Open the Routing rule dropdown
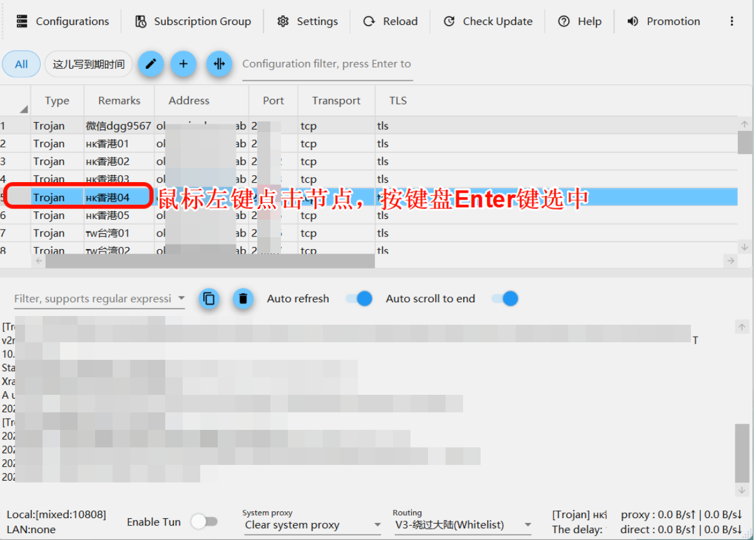This screenshot has height=540, width=756. coord(528,525)
